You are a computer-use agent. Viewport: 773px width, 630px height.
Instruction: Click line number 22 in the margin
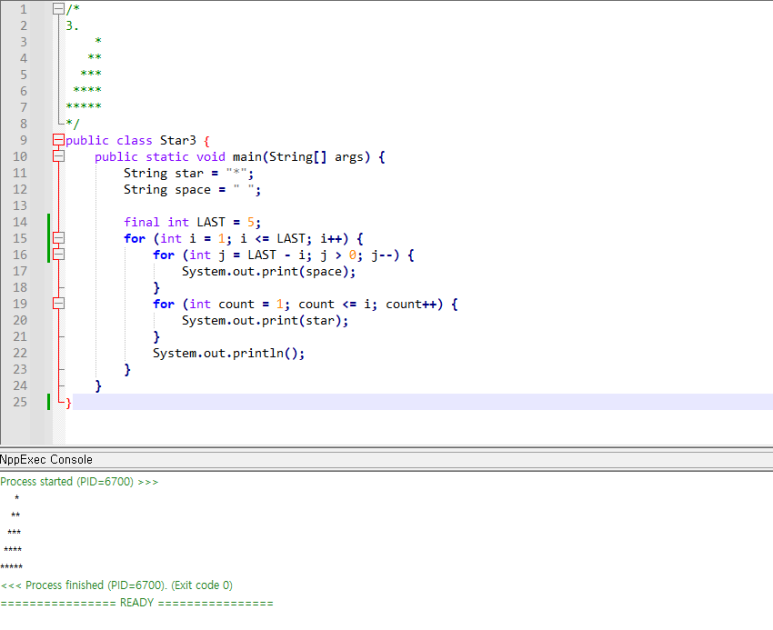pyautogui.click(x=20, y=353)
